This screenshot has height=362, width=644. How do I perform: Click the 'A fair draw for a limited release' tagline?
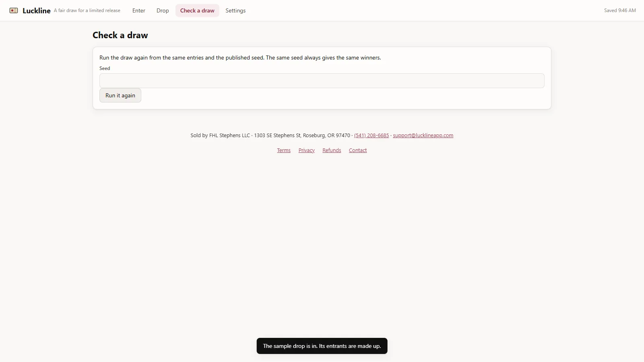[x=87, y=10]
